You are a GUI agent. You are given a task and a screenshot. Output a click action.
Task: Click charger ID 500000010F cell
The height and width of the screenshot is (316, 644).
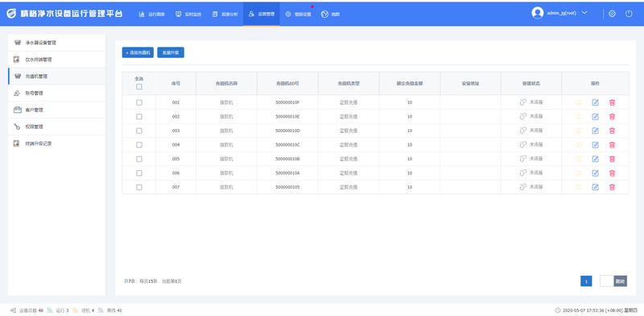(287, 102)
